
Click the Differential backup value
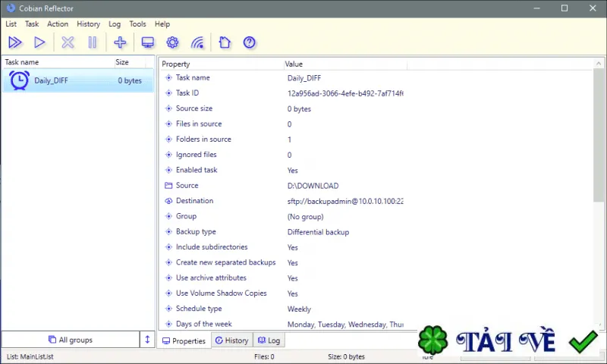coord(318,232)
